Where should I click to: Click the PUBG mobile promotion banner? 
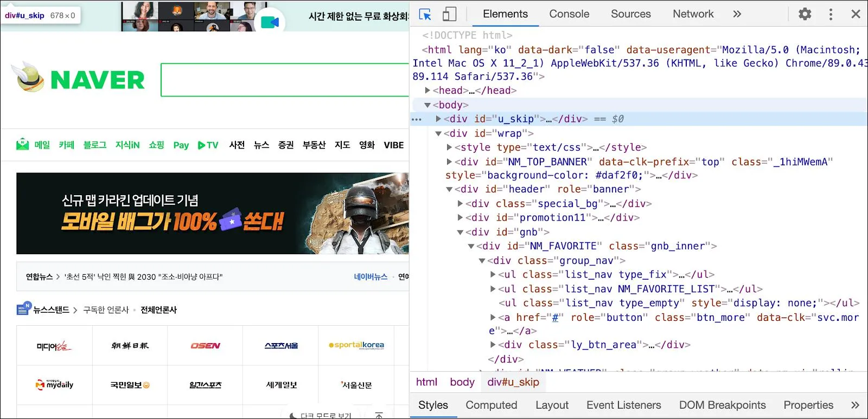pyautogui.click(x=213, y=213)
